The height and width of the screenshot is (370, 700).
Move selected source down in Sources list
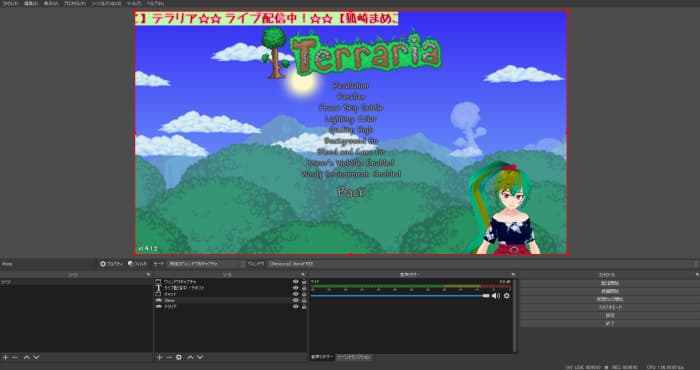(200, 357)
